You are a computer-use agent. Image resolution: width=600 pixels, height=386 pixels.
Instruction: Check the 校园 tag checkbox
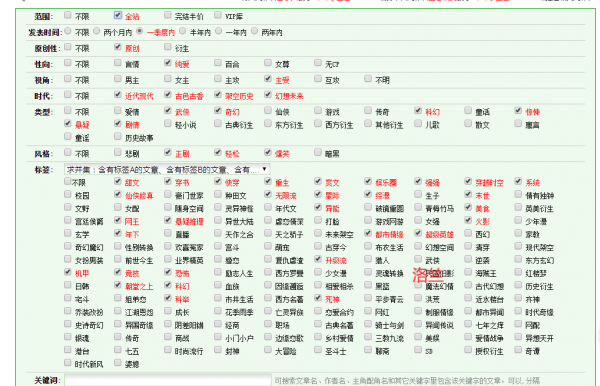68,194
